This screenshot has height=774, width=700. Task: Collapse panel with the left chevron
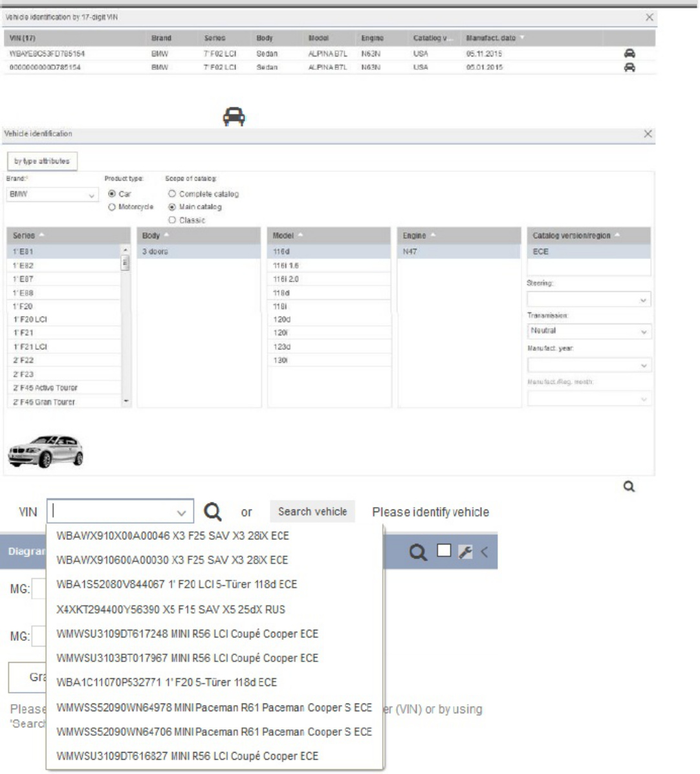[x=485, y=552]
